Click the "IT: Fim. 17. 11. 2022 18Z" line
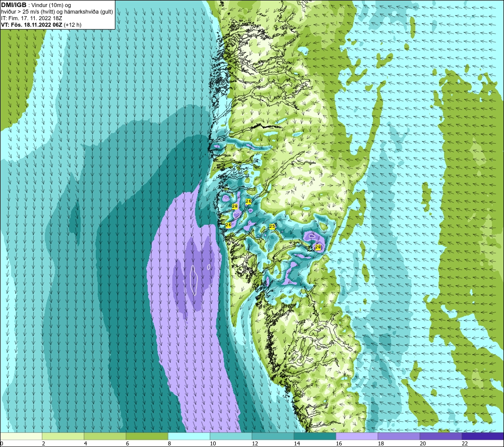 tap(31, 18)
